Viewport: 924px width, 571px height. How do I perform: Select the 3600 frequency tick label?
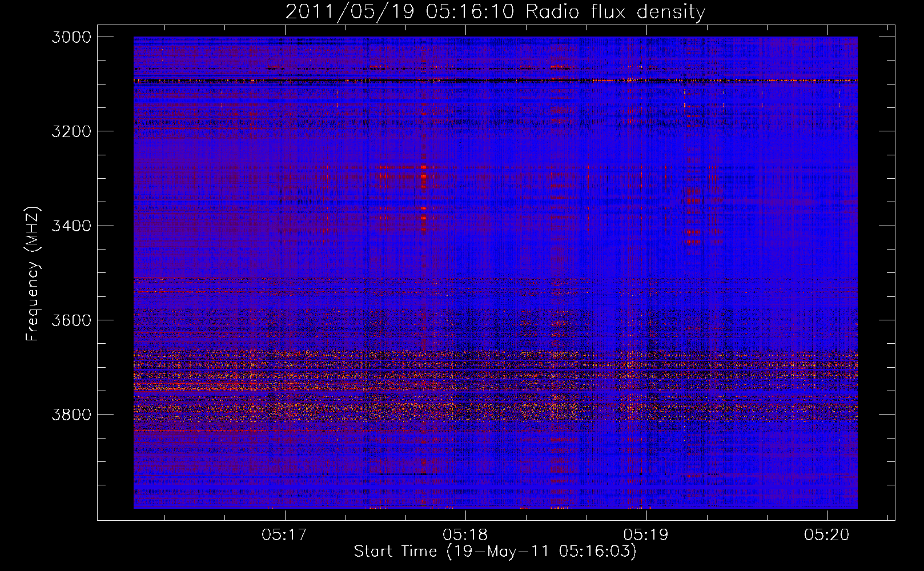[71, 320]
